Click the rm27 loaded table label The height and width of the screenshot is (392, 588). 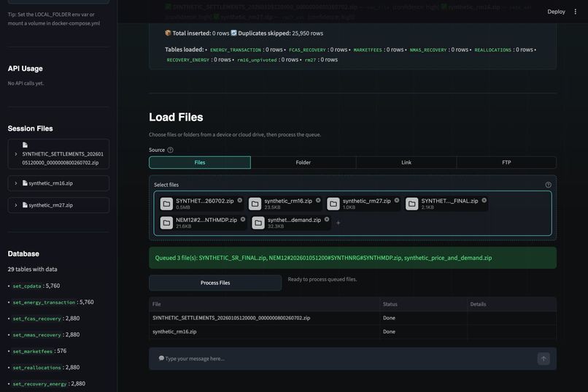pos(310,60)
